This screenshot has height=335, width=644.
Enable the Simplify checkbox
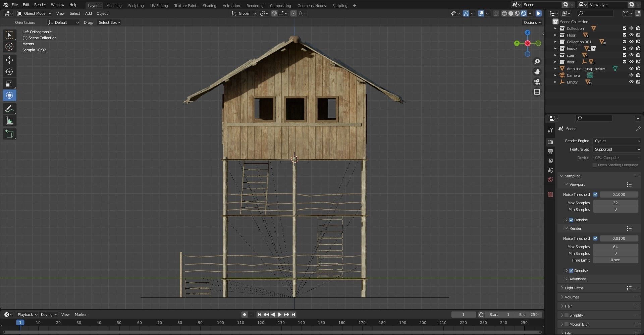tap(567, 315)
